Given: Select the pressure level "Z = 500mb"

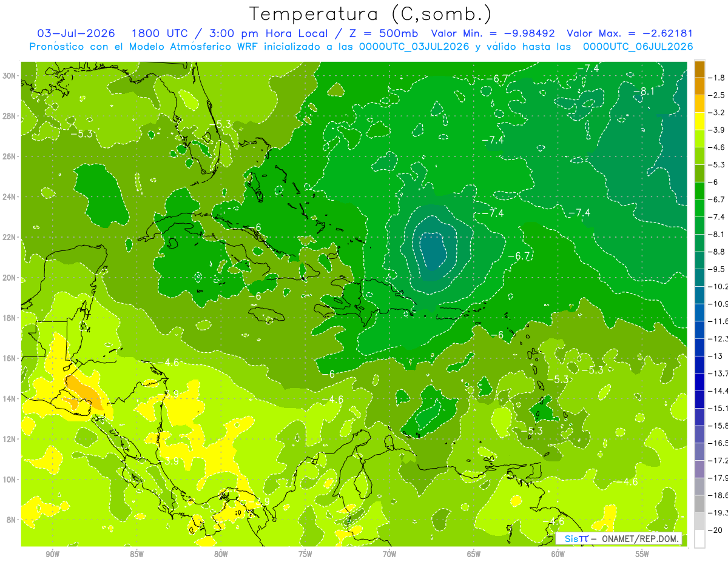Looking at the screenshot, I should [x=383, y=33].
